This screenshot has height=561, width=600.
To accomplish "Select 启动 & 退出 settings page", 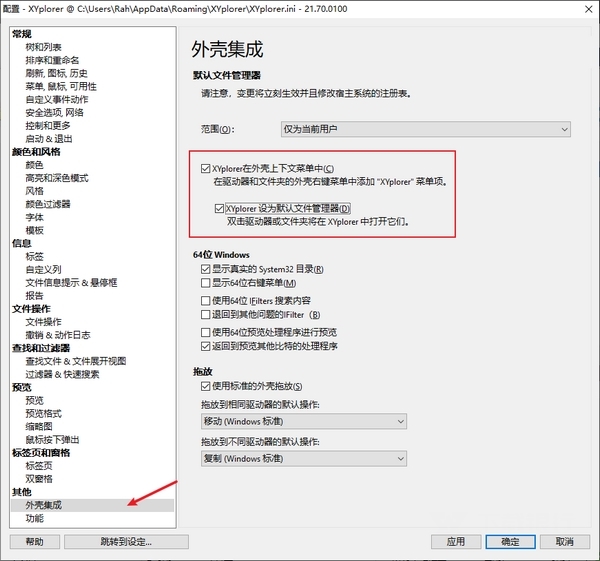I will (49, 139).
